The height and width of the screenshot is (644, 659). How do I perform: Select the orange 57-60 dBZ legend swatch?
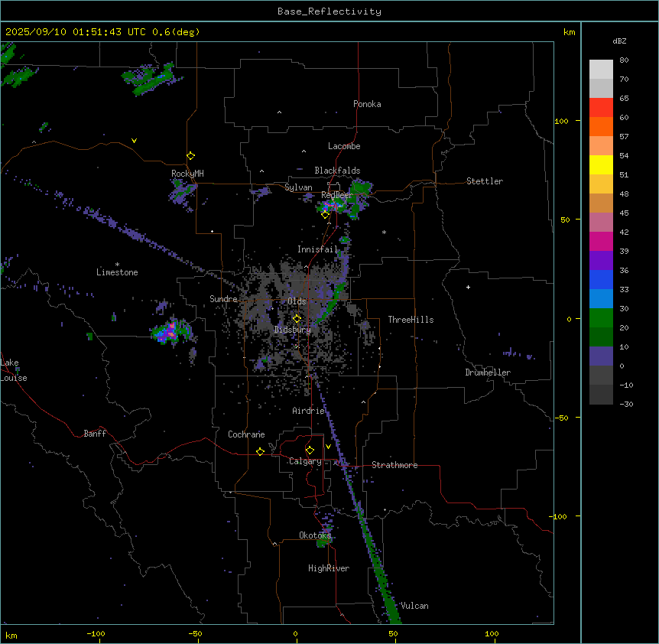pyautogui.click(x=601, y=126)
